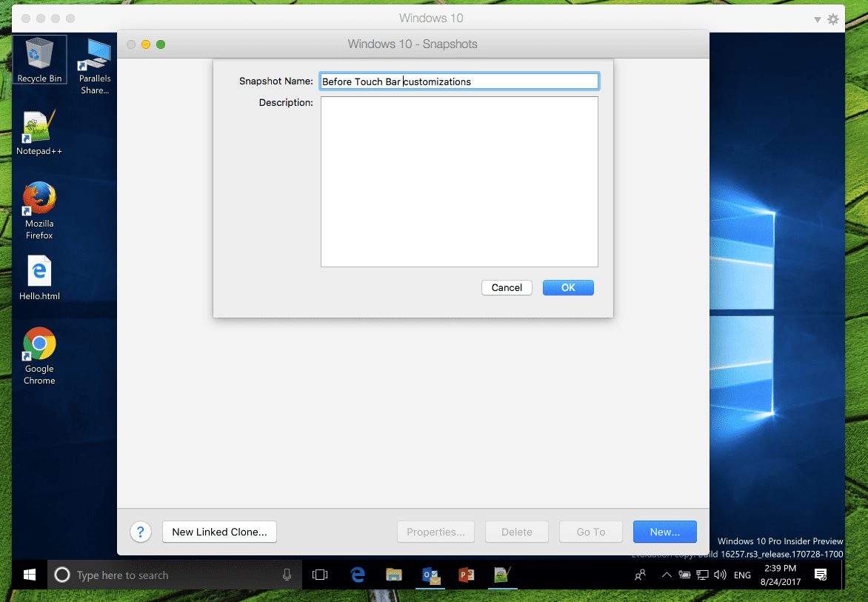
Task: Select the Mozilla Firefox desktop shortcut
Action: [39, 211]
